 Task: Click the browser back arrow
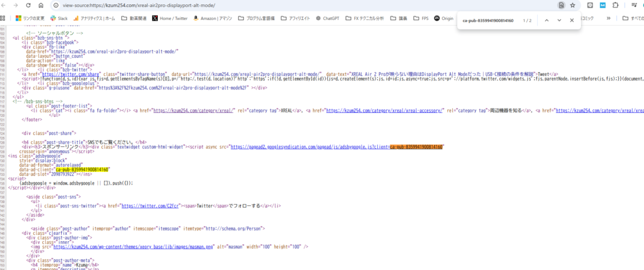4,5
